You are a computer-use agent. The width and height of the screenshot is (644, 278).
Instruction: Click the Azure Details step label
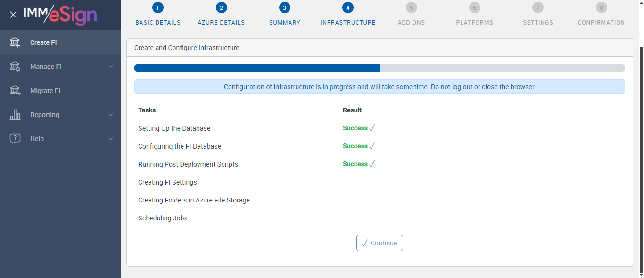tap(221, 23)
